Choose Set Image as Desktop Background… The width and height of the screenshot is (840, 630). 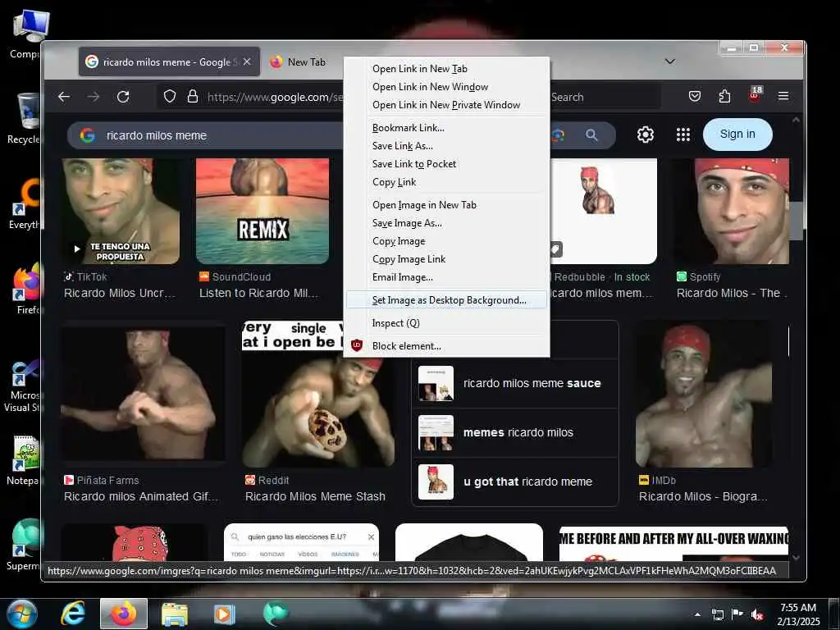click(446, 300)
